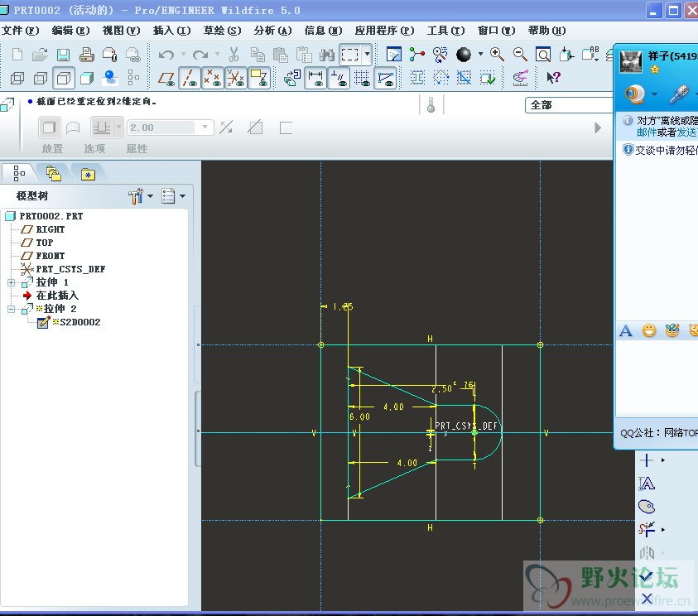Select the S2D0002 sketch in model tree
The image size is (698, 616).
click(80, 322)
